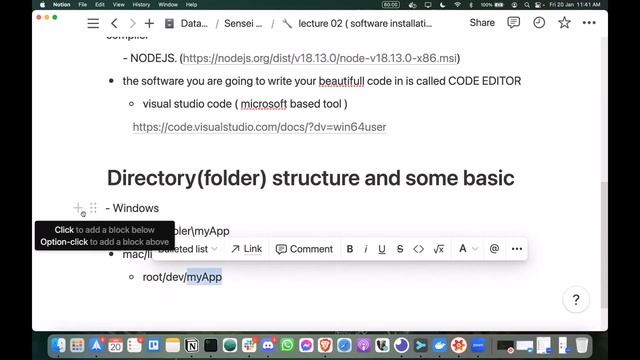The height and width of the screenshot is (360, 640).
Task: Open text color dropdown in toolbar
Action: tap(468, 249)
